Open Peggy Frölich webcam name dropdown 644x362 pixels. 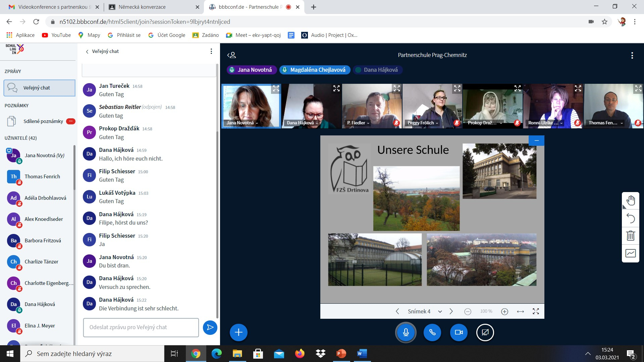(x=423, y=123)
